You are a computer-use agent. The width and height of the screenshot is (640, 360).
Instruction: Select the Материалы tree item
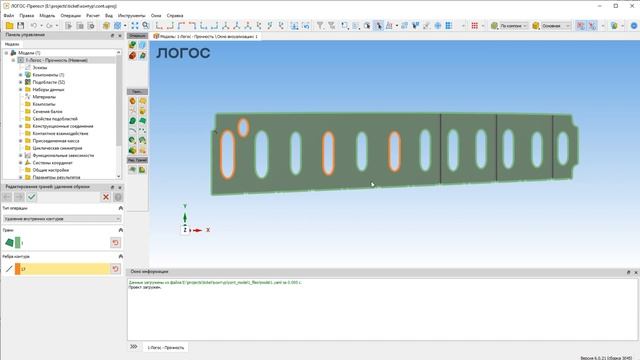point(44,97)
